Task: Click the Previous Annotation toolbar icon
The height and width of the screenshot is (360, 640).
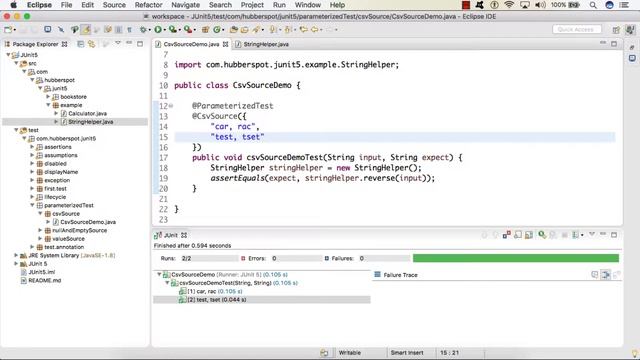Action: point(288,29)
